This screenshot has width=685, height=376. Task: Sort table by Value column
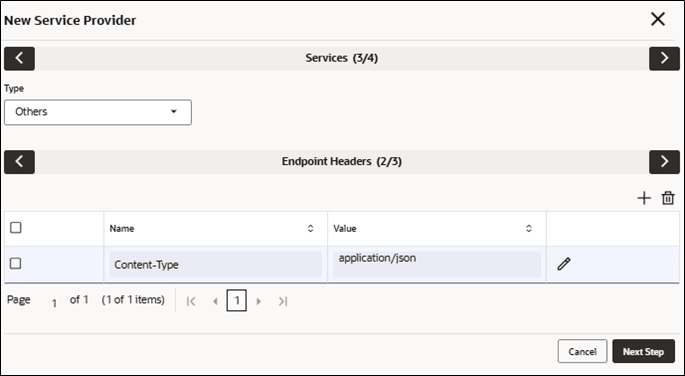pos(529,228)
